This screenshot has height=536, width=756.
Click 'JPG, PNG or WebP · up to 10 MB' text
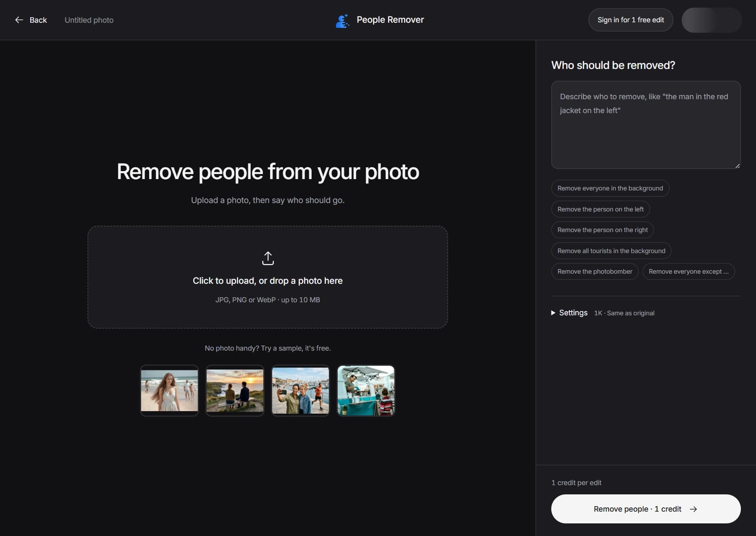click(268, 300)
